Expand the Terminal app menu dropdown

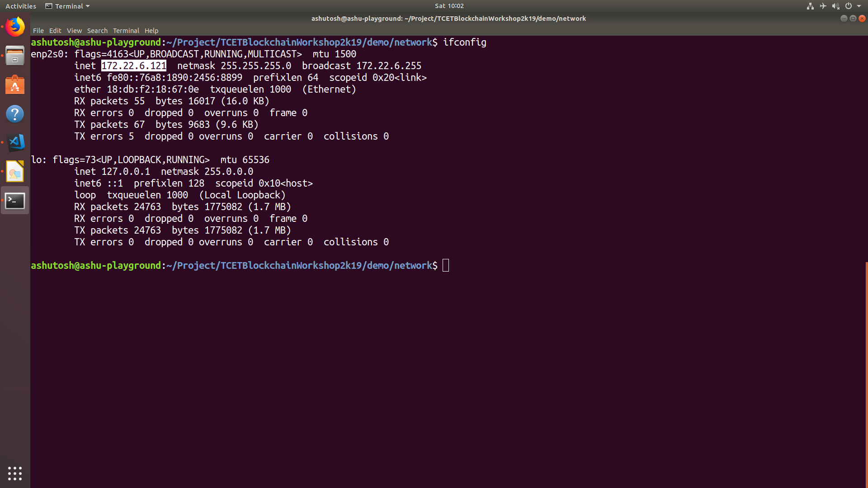[x=68, y=6]
